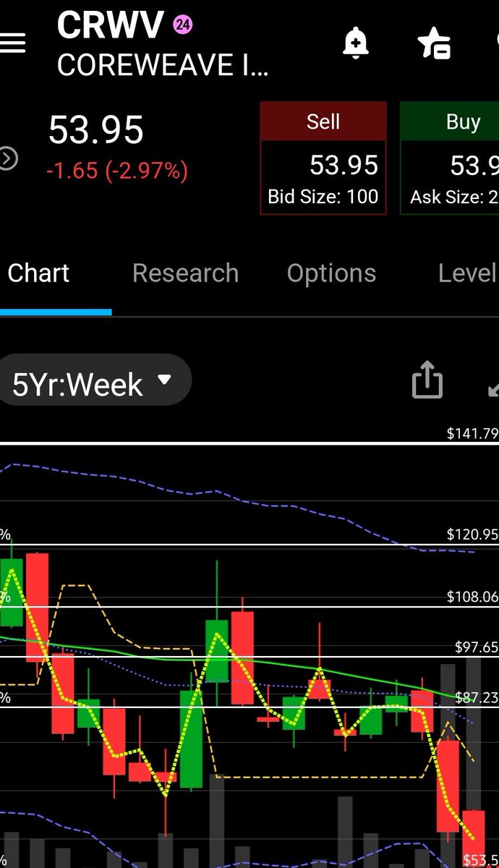
Task: Open the 5Yr:Week timeframe dropdown
Action: pyautogui.click(x=95, y=380)
